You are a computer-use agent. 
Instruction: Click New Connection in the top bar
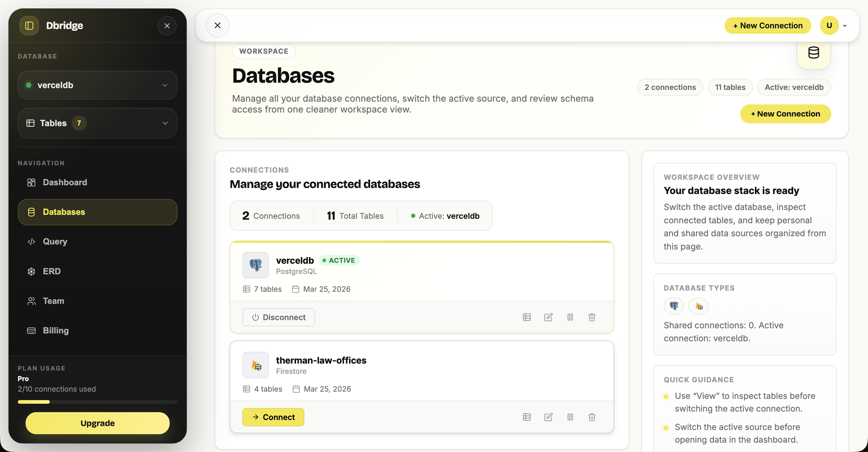(768, 26)
